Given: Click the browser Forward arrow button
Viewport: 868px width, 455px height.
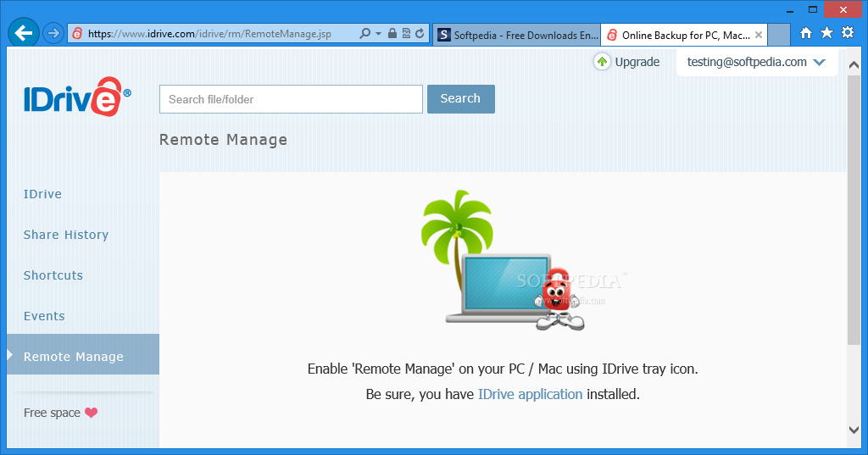Looking at the screenshot, I should click(x=53, y=34).
